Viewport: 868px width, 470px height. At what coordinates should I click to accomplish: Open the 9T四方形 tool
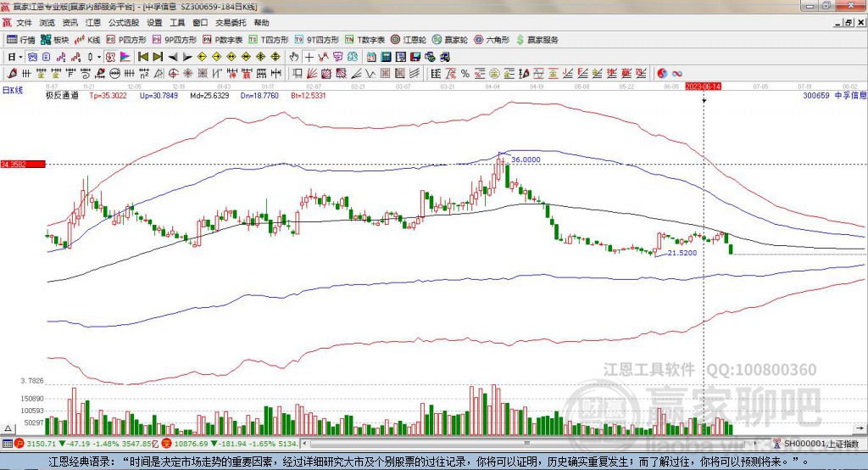pos(317,40)
